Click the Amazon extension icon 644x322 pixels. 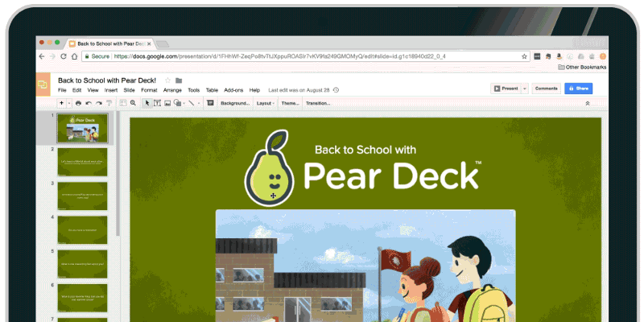tap(559, 56)
